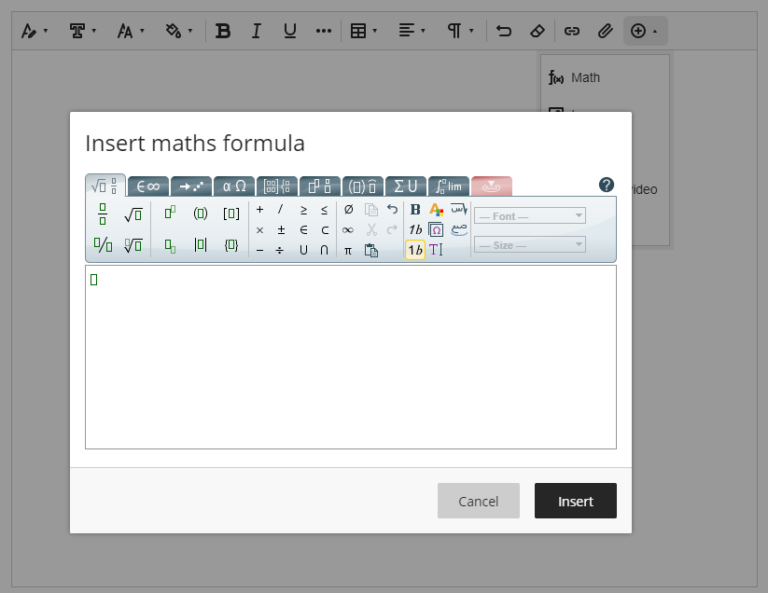This screenshot has width=768, height=593.
Task: Switch to the Greek letters tab
Action: (x=234, y=186)
